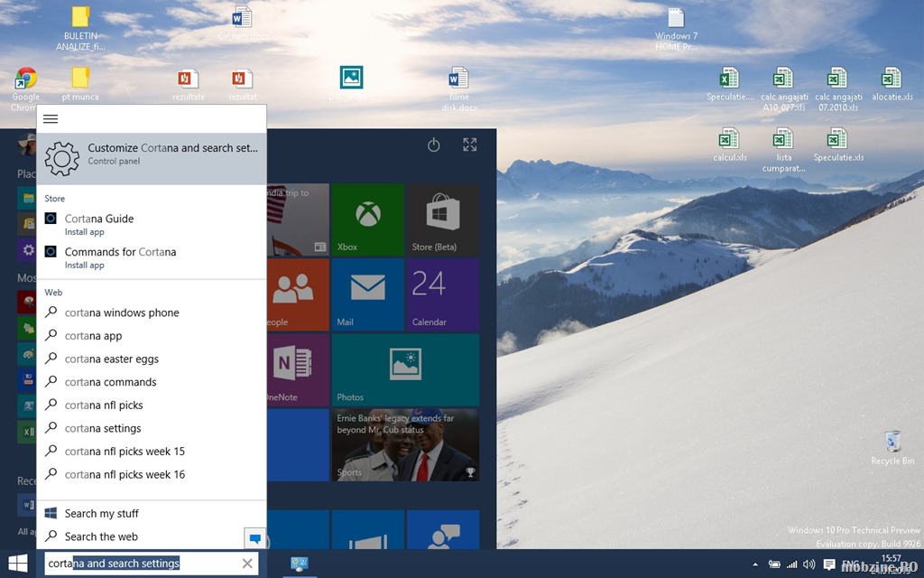Open the Calendar tile
This screenshot has height=578, width=924.
coord(442,294)
